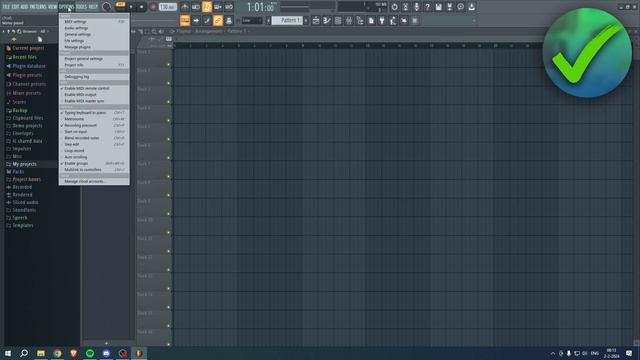The image size is (640, 360).
Task: Toggle Enable MIDI master sync option
Action: point(94,101)
